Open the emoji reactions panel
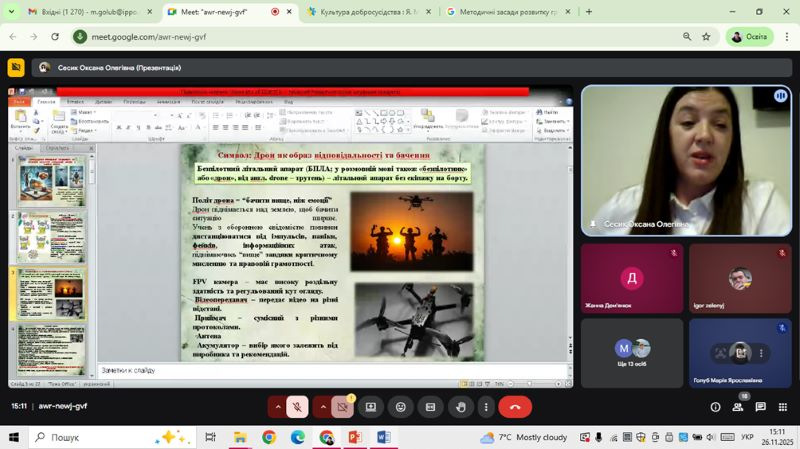This screenshot has height=449, width=800. [401, 407]
